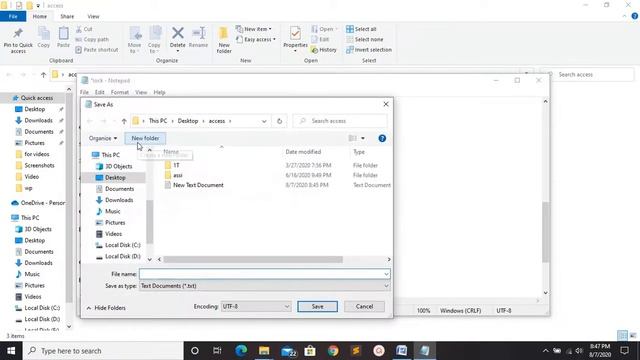This screenshot has width=640, height=360.
Task: Open the File tab in File Explorer
Action: pyautogui.click(x=13, y=17)
